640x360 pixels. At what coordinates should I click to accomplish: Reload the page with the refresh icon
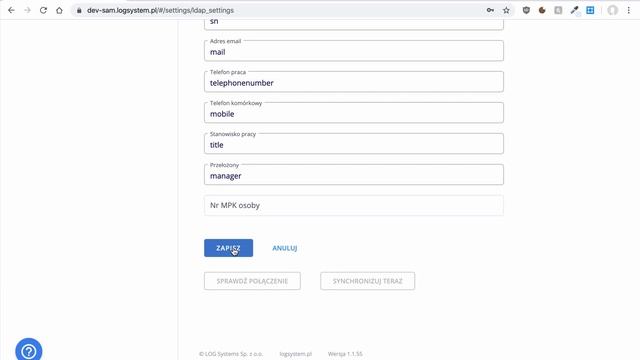point(43,10)
